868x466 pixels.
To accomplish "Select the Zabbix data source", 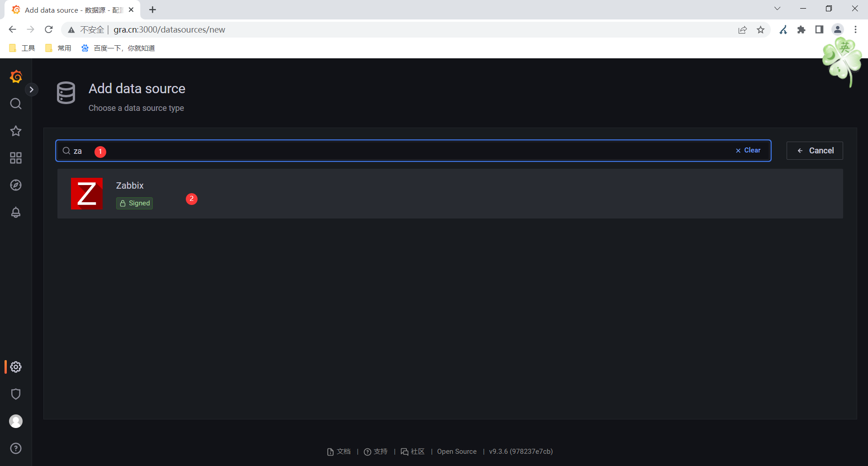I will pos(450,194).
